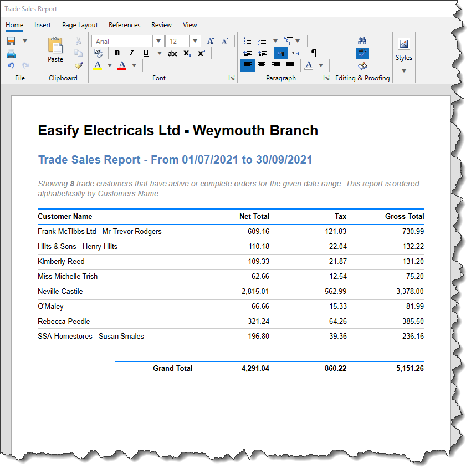Switch to the Insert ribbon tab
This screenshot has height=473, width=476.
click(43, 25)
